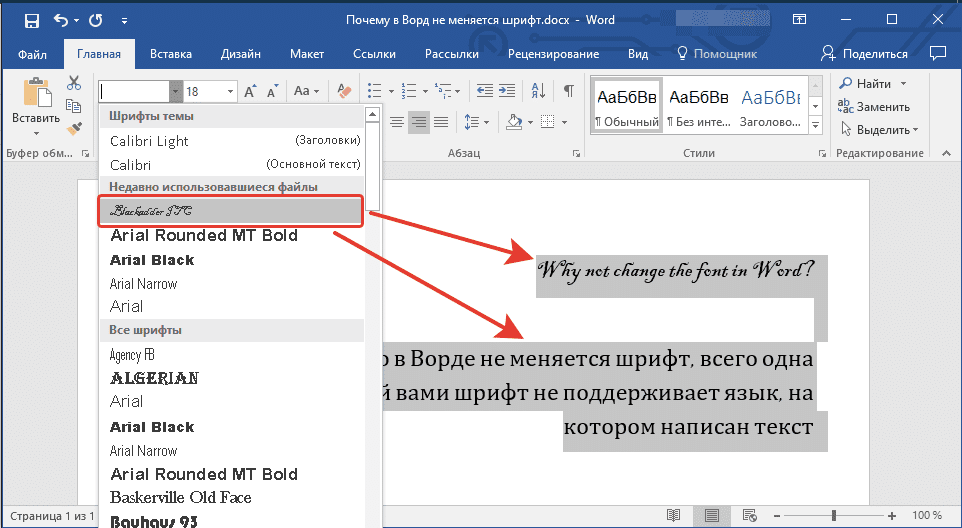Viewport: 962px width, 528px height.
Task: Click the Sort A-Z icon
Action: (x=538, y=91)
